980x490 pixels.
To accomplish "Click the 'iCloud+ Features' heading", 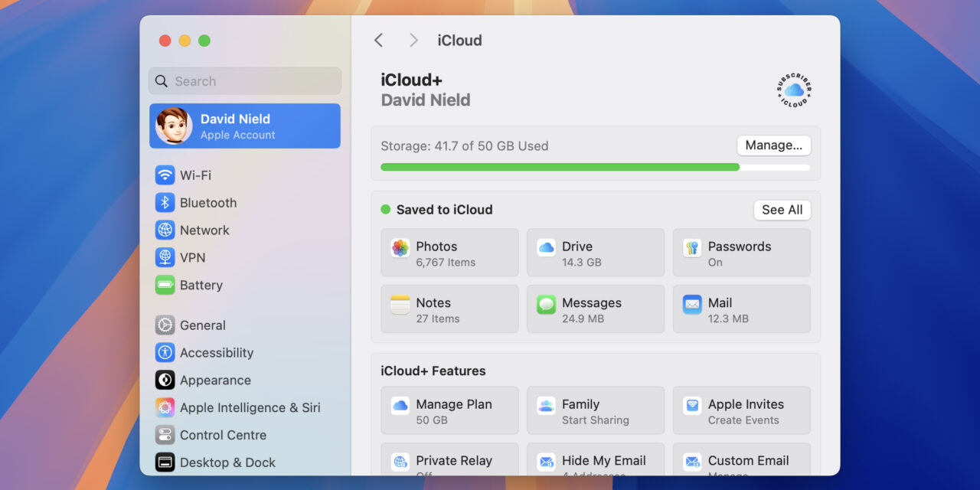I will pyautogui.click(x=433, y=371).
